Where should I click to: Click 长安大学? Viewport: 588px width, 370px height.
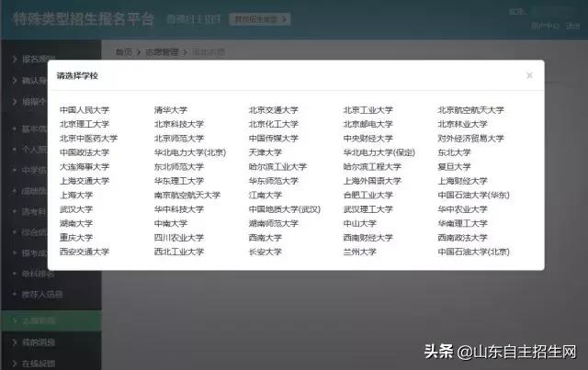(x=266, y=252)
